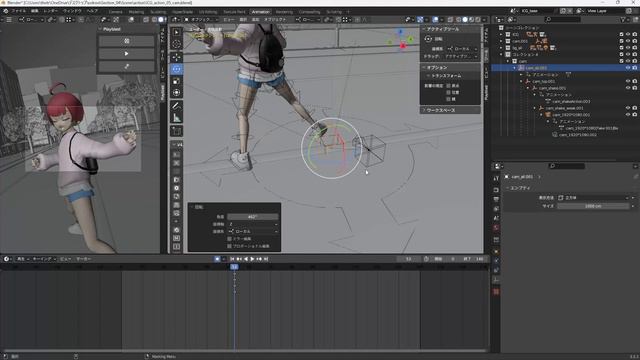Toggle render camera icon for cam_shake.001
The height and width of the screenshot is (360, 640).
point(635,88)
